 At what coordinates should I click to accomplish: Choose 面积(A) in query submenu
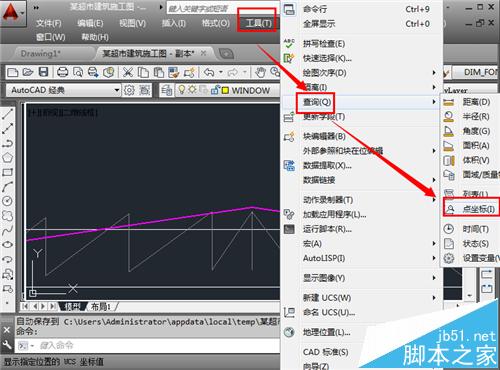pyautogui.click(x=470, y=145)
